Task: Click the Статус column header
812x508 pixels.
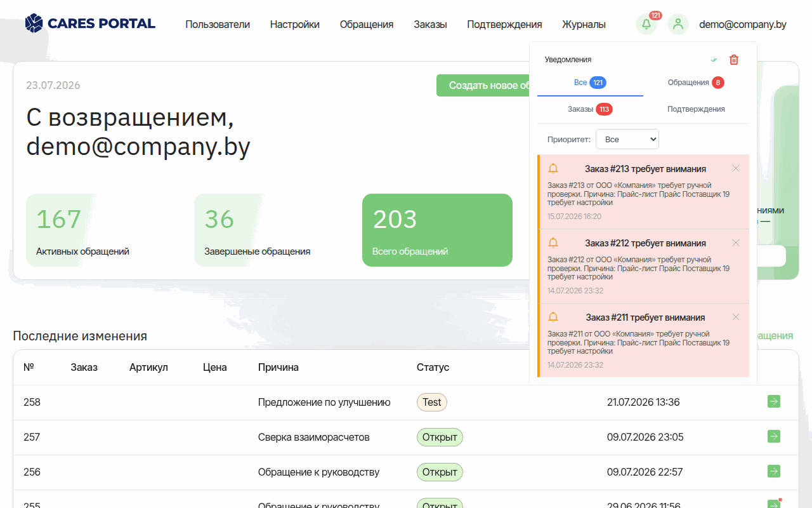Action: [x=433, y=367]
